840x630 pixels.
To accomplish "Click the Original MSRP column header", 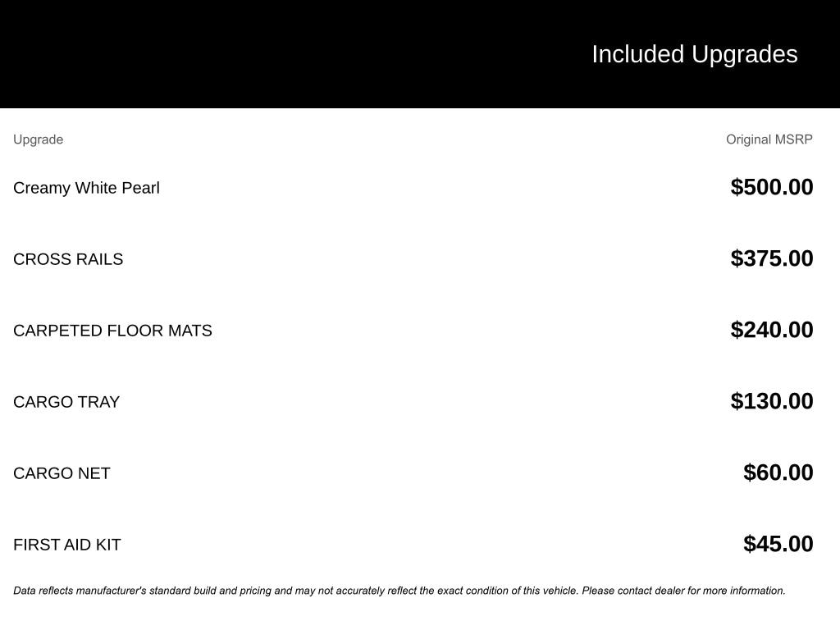I will pos(769,139).
